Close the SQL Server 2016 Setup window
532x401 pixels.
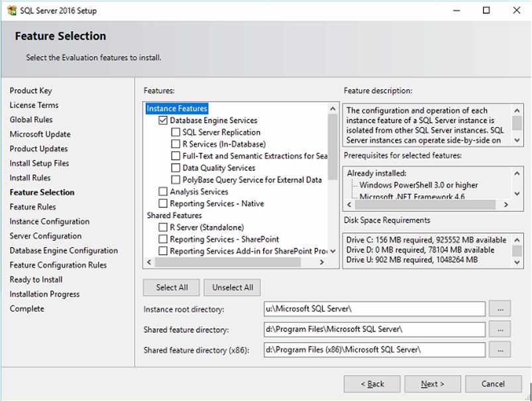coord(516,11)
